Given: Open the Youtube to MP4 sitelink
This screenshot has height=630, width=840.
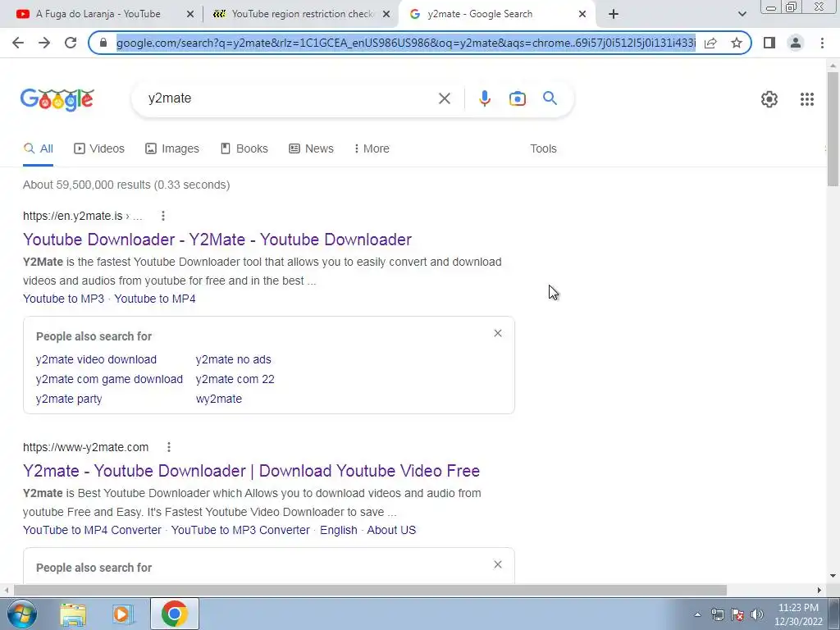Looking at the screenshot, I should (155, 299).
